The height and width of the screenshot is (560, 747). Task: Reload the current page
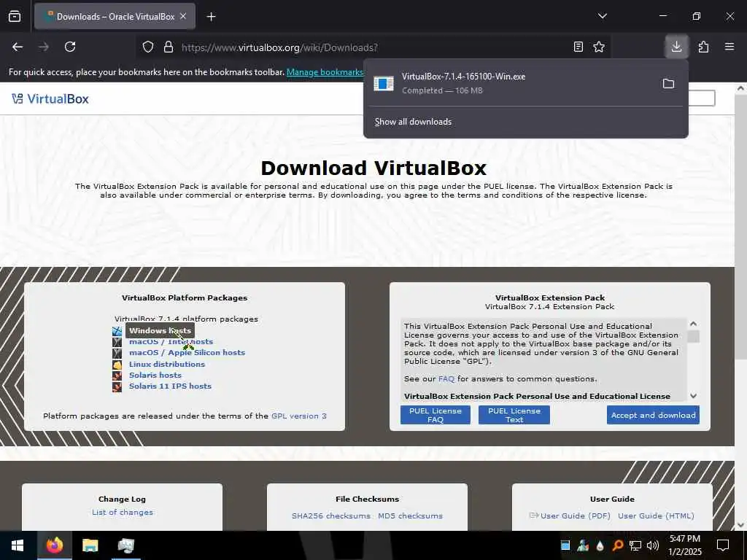(x=70, y=47)
